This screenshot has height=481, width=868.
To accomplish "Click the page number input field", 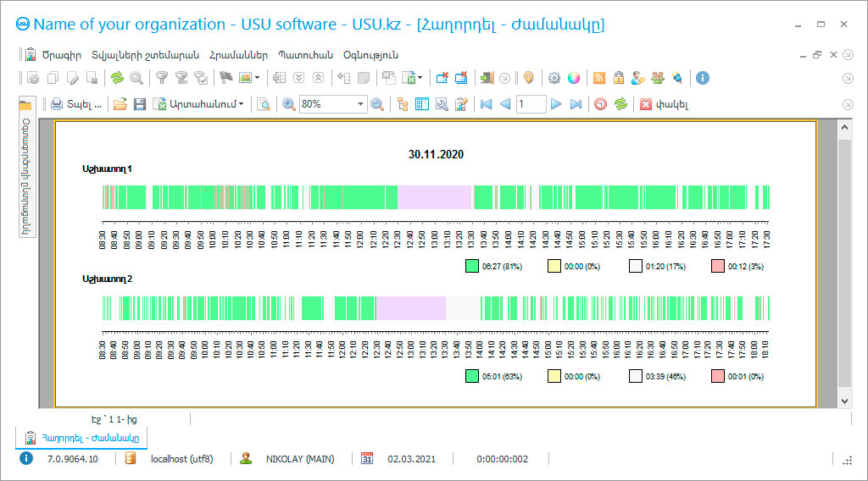I will [531, 104].
